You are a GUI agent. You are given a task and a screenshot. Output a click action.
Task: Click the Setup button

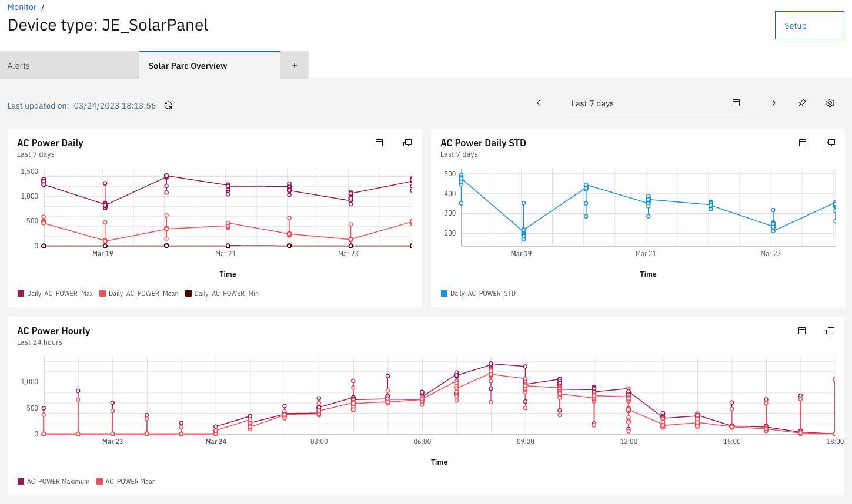coord(809,25)
